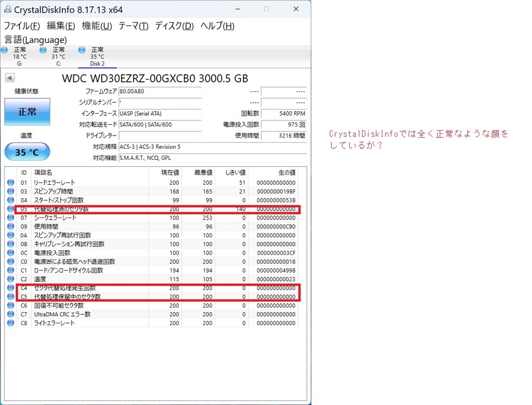Click raw value 000000000C90 in 使用時間 row
The image size is (532, 405).
(x=276, y=226)
